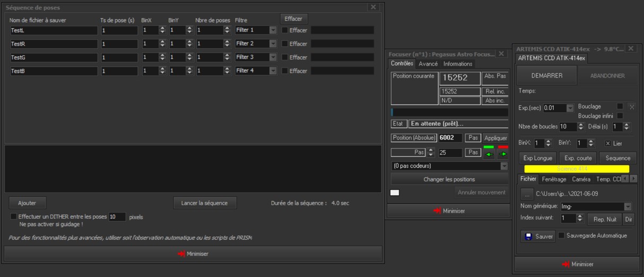
Task: Click the green right arrow focuser move button
Action: pyautogui.click(x=502, y=154)
